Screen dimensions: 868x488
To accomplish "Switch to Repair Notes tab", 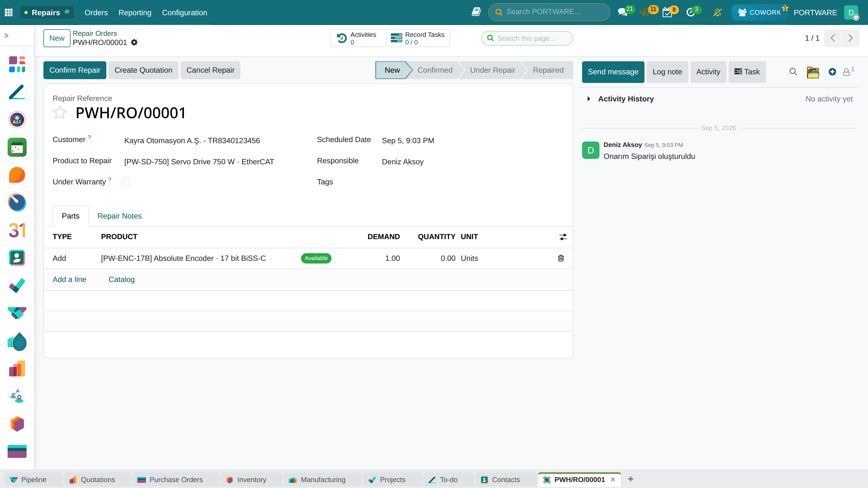I will tap(119, 216).
